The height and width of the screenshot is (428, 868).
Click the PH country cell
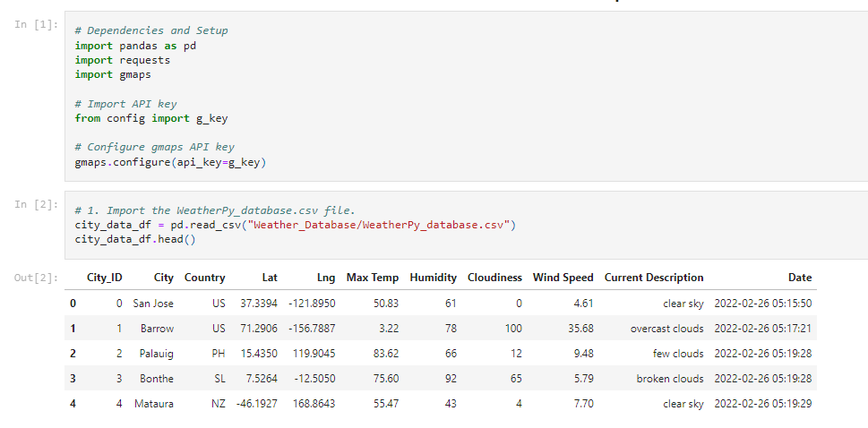(219, 354)
